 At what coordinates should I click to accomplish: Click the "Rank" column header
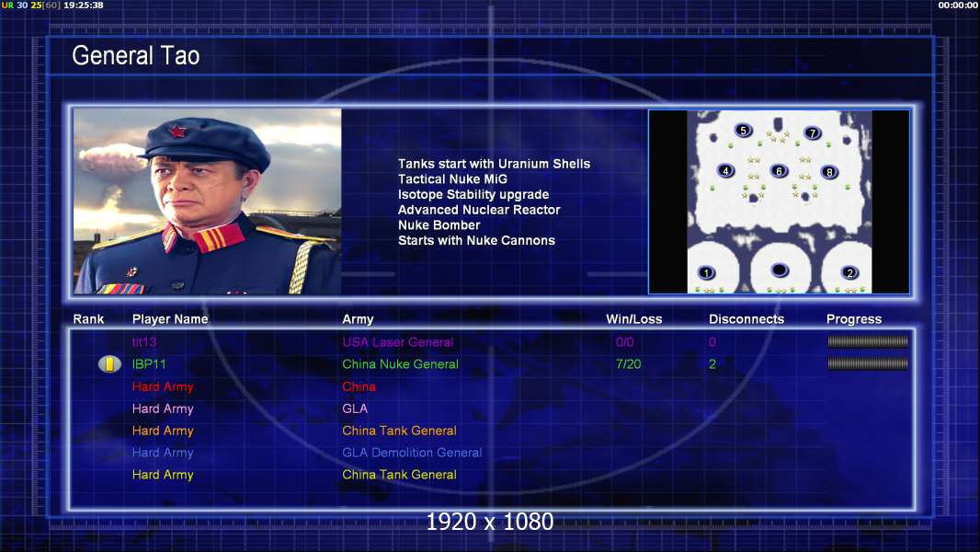[88, 319]
